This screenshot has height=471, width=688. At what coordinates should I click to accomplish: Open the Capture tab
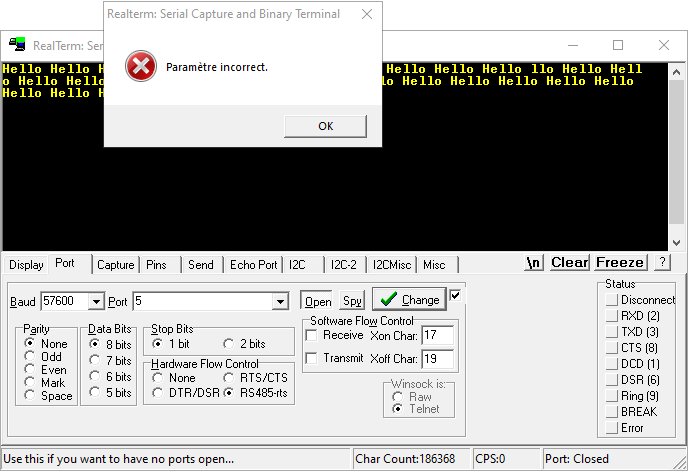pos(115,265)
